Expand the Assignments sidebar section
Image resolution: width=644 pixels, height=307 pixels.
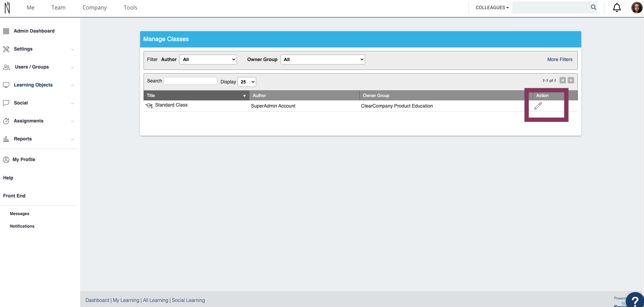coord(72,121)
